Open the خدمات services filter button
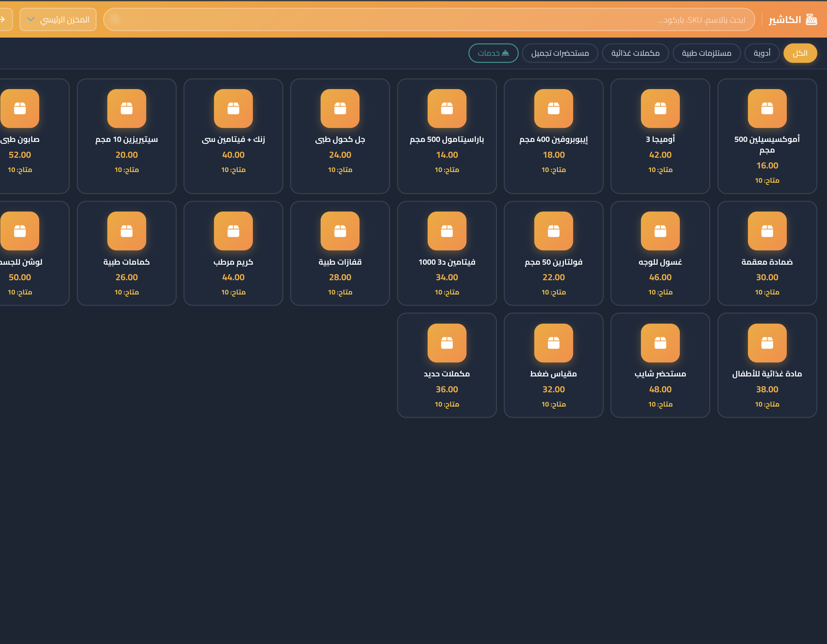Image resolution: width=827 pixels, height=644 pixels. [493, 53]
